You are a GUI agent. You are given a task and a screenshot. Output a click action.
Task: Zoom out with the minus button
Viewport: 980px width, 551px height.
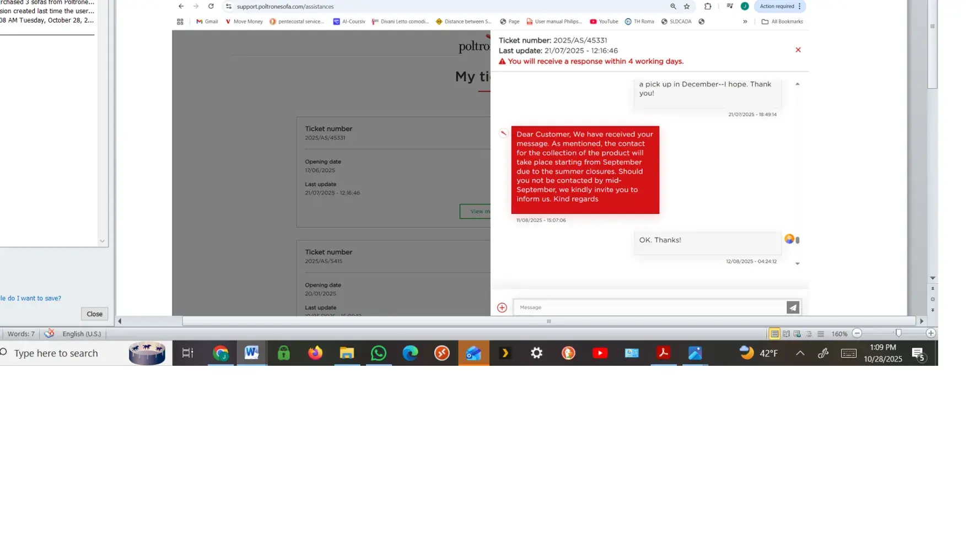tap(857, 333)
